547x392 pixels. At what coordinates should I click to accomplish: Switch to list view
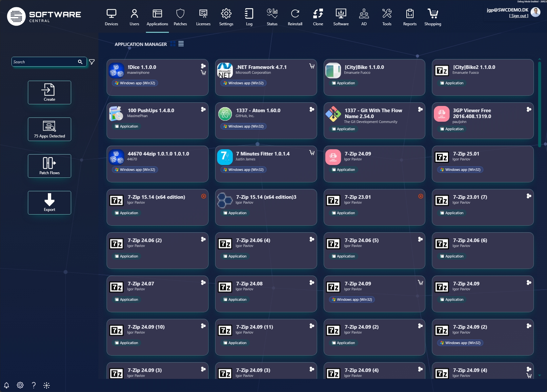coord(181,44)
